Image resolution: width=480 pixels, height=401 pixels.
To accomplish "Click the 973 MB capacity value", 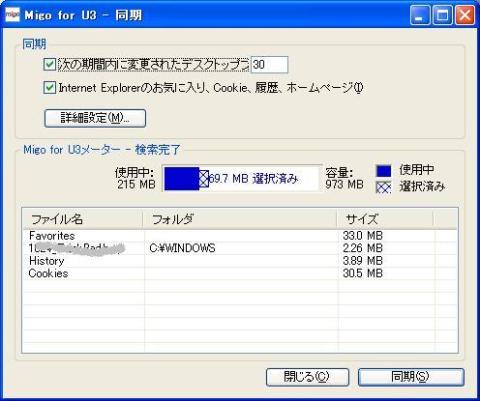I will (344, 184).
